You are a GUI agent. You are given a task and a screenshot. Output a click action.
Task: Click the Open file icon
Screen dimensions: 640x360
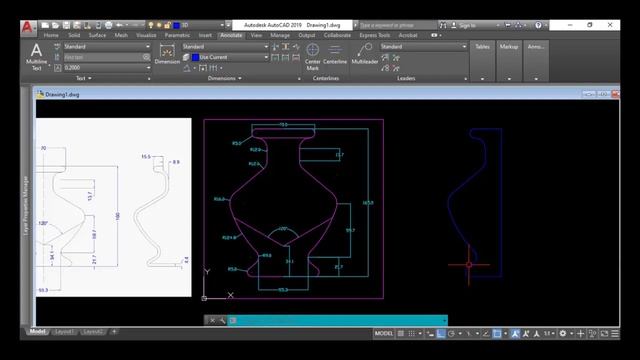coord(56,25)
